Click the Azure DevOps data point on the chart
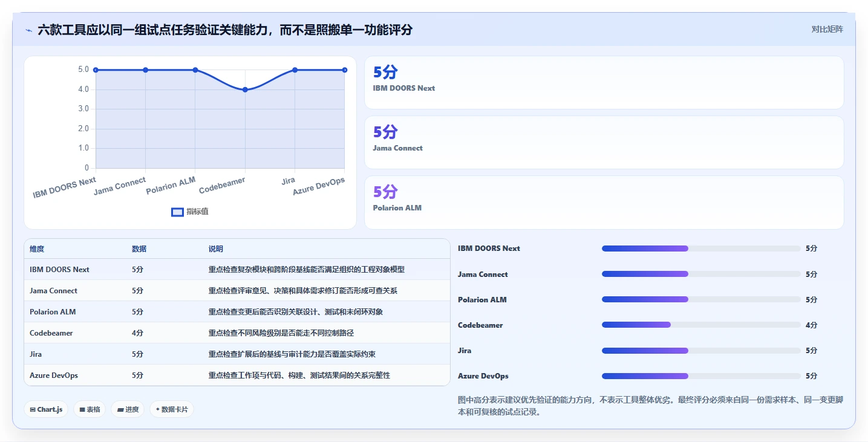Viewport: 868px width, 442px height. [x=345, y=70]
